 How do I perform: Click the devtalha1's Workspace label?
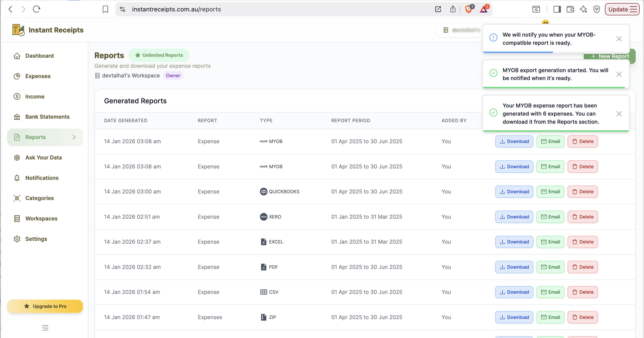(131, 75)
